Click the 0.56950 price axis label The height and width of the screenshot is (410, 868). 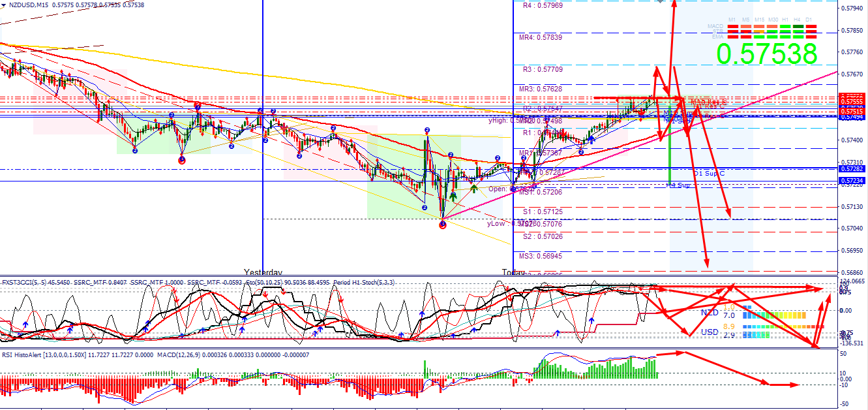tap(854, 251)
